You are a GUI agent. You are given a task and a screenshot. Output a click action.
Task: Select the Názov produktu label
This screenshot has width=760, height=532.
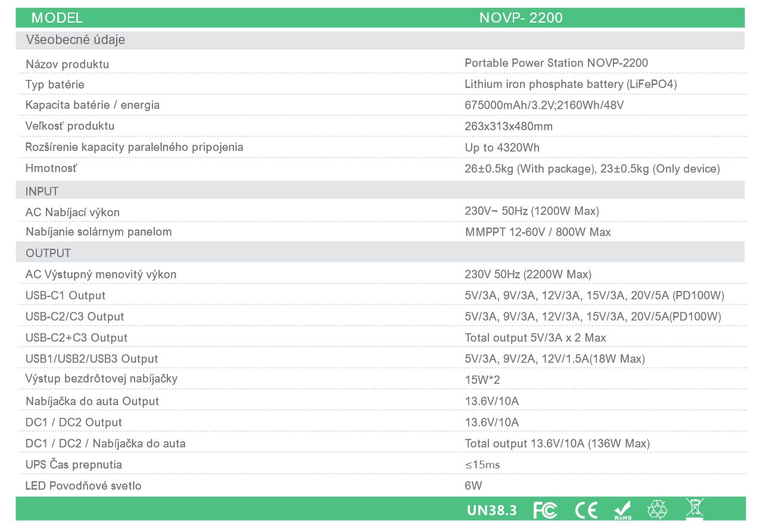67,64
